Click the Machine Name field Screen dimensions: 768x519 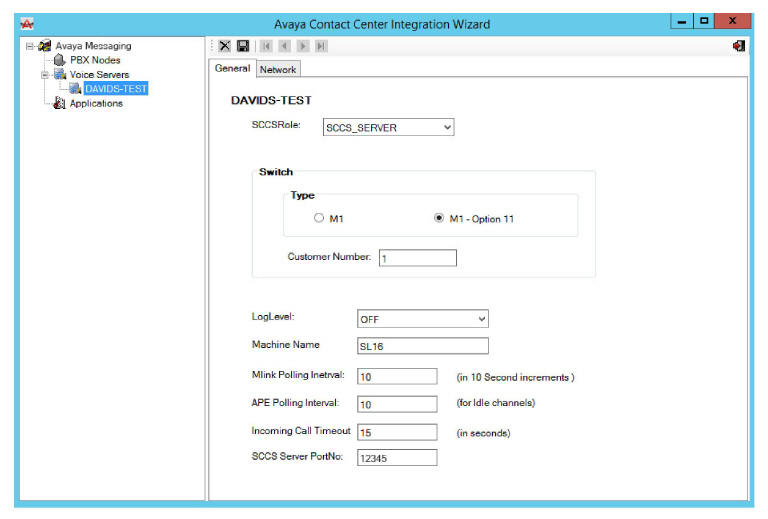(x=422, y=346)
